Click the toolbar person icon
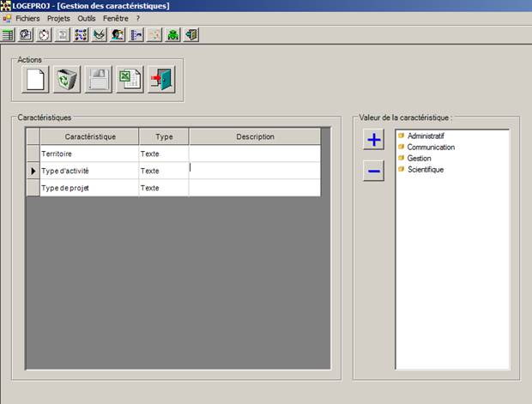This screenshot has height=404, width=532. point(118,35)
